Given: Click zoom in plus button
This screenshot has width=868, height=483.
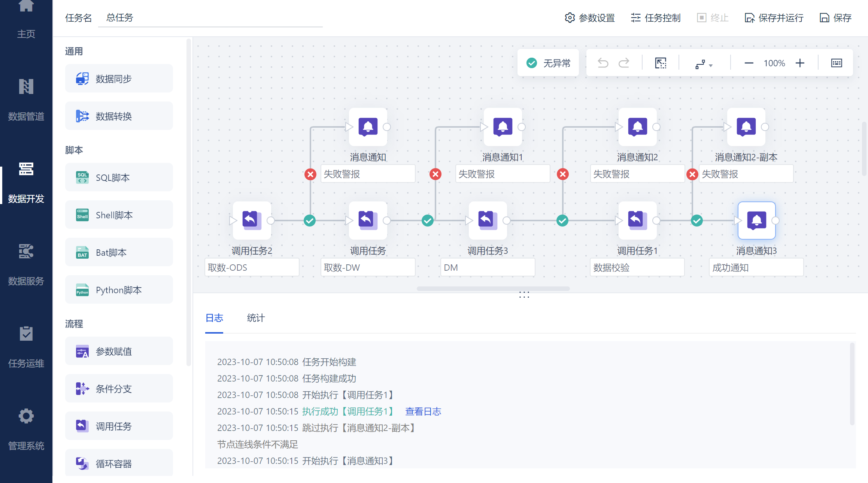Looking at the screenshot, I should (x=800, y=63).
